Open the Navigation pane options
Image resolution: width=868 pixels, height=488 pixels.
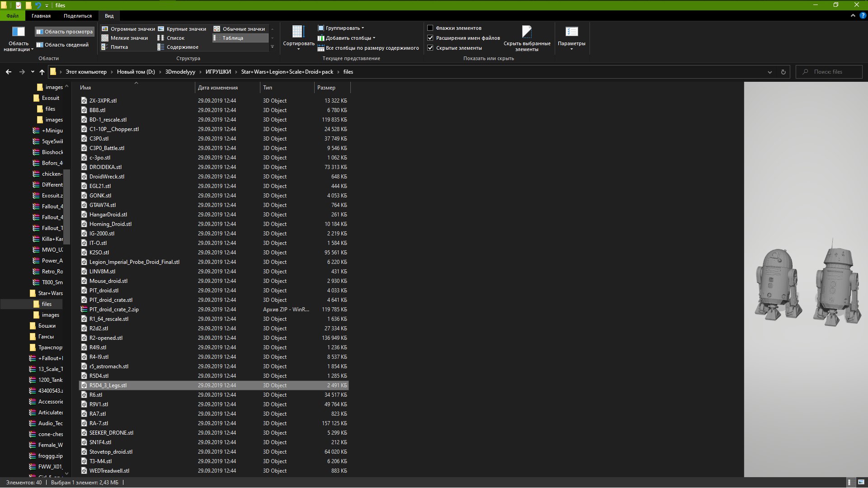coord(19,39)
